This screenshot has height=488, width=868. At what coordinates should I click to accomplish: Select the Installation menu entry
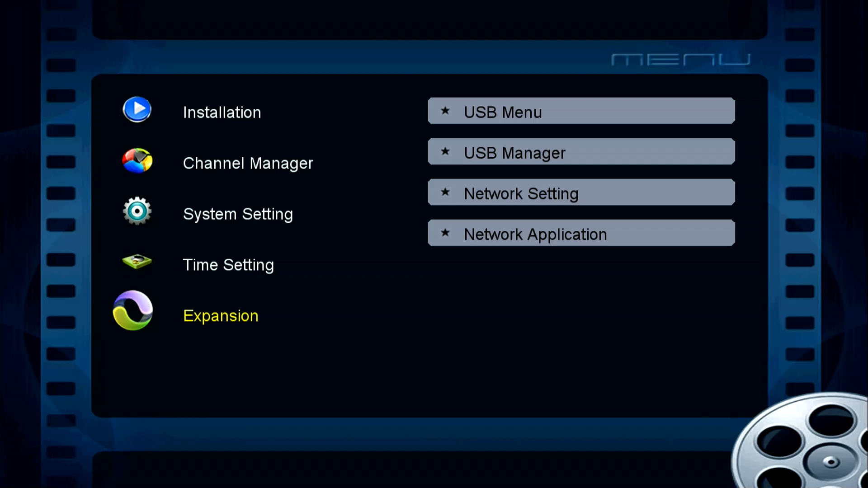click(x=222, y=112)
